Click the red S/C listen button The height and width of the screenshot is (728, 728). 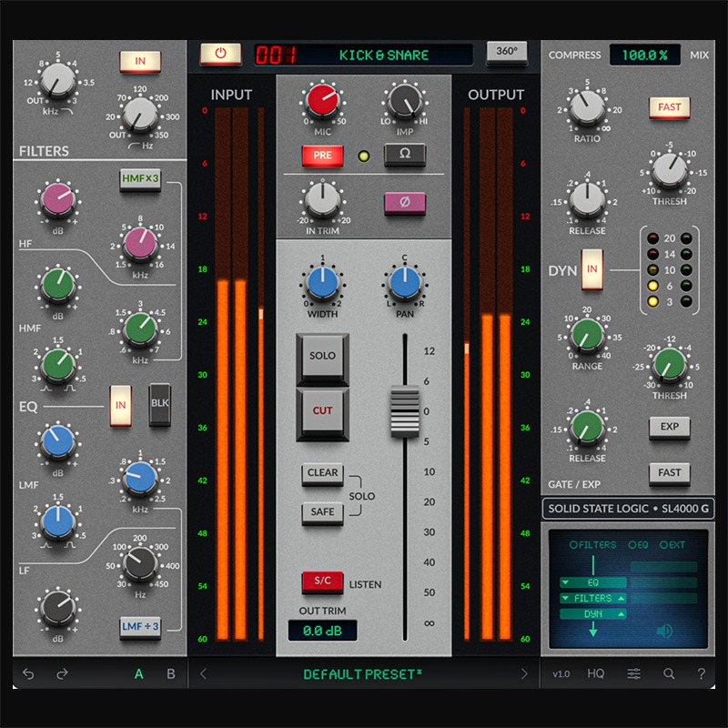coord(322,581)
